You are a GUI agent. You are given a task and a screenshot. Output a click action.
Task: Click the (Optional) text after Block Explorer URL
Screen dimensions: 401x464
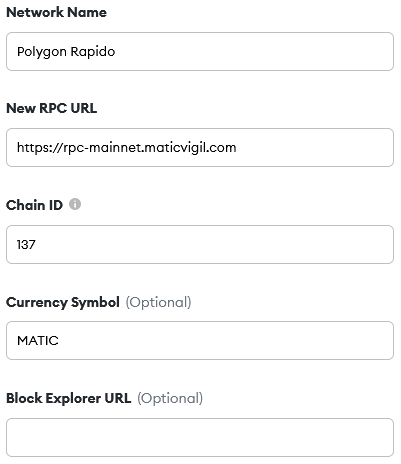[170, 398]
